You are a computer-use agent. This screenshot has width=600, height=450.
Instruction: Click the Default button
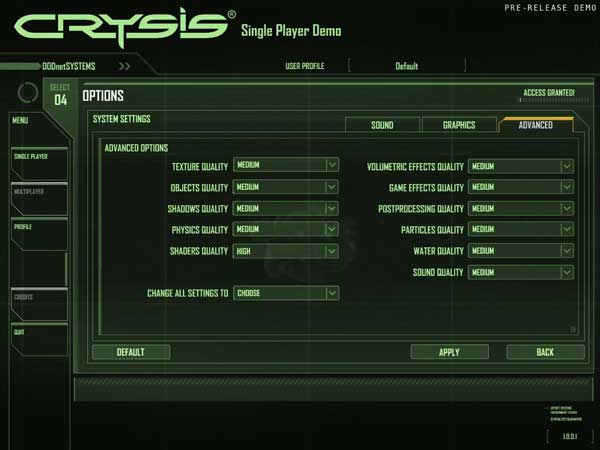tap(131, 352)
